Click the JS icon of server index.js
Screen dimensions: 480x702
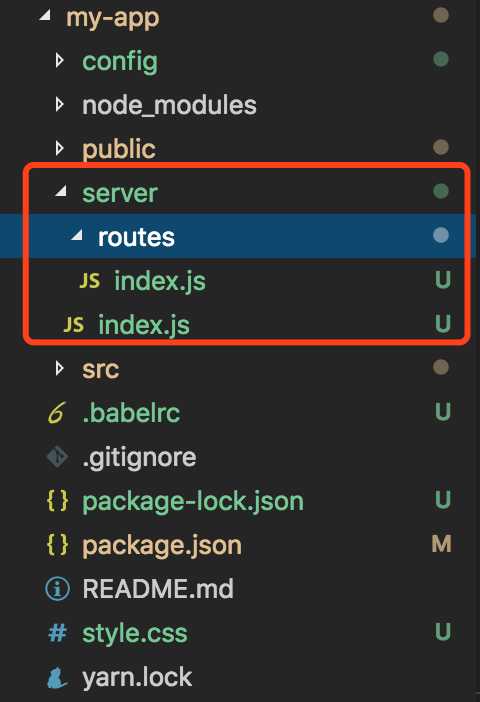click(74, 325)
